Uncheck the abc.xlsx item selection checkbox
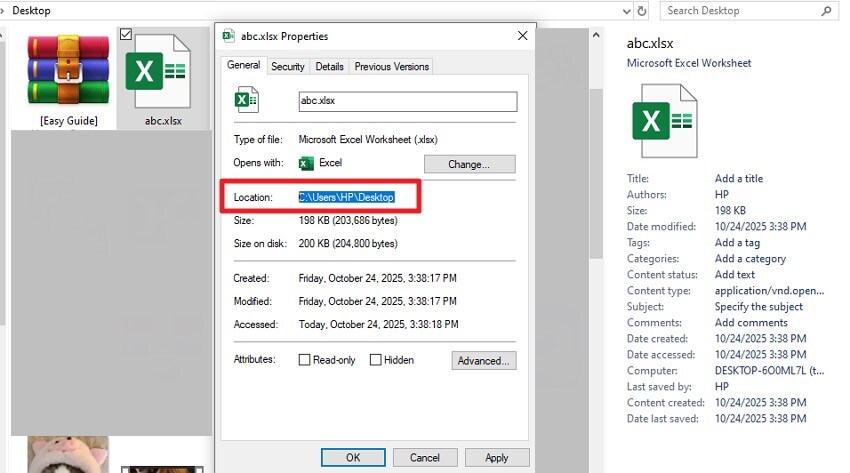This screenshot has height=473, width=850. coord(126,34)
